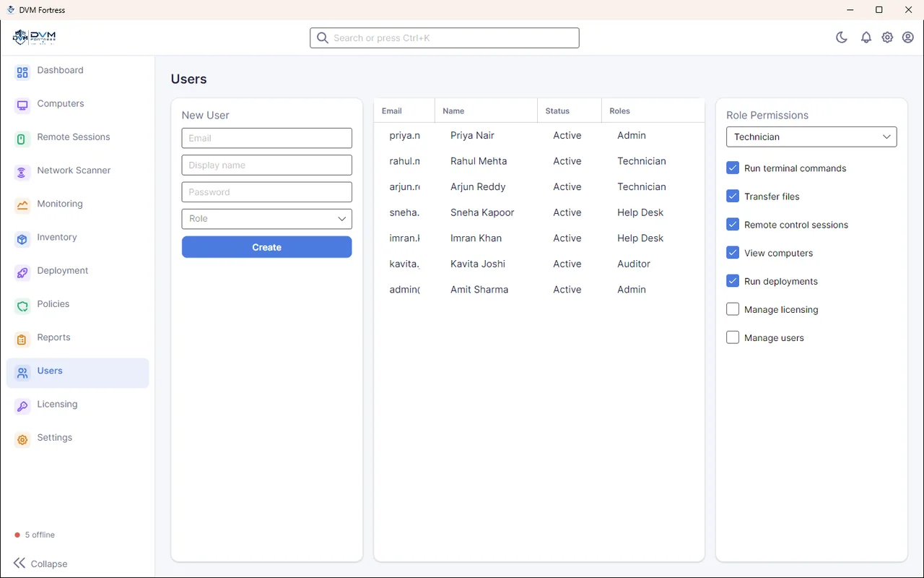Enable Manage users permission
Viewport: 924px width, 578px height.
[x=733, y=337]
